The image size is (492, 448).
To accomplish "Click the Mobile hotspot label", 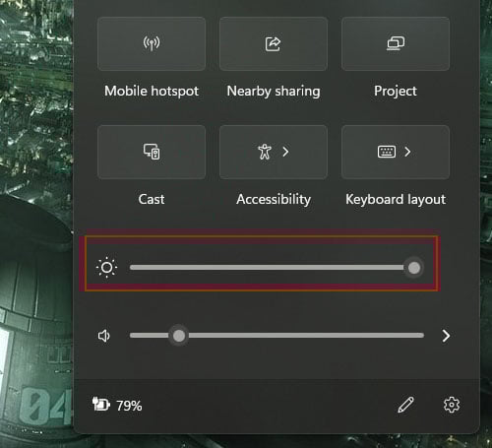I will 152,91.
